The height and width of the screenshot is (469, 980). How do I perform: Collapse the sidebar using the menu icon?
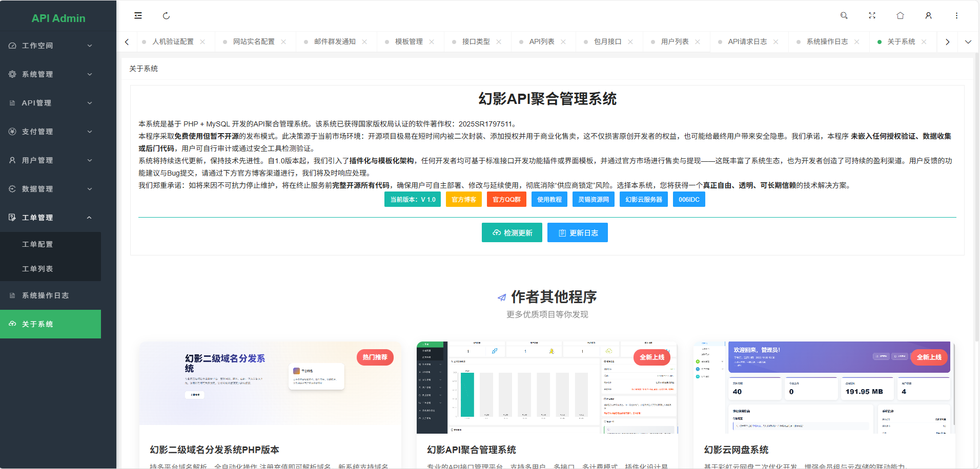pyautogui.click(x=137, y=15)
